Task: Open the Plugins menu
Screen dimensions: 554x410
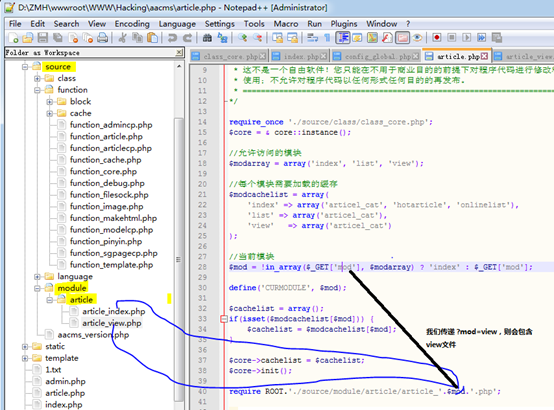Action: pos(344,24)
